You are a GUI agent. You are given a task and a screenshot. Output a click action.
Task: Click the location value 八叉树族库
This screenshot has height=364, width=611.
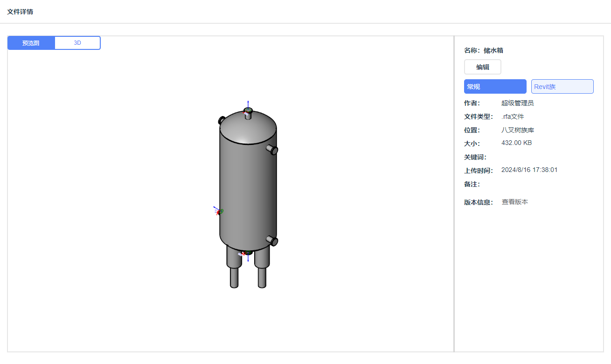[517, 130]
